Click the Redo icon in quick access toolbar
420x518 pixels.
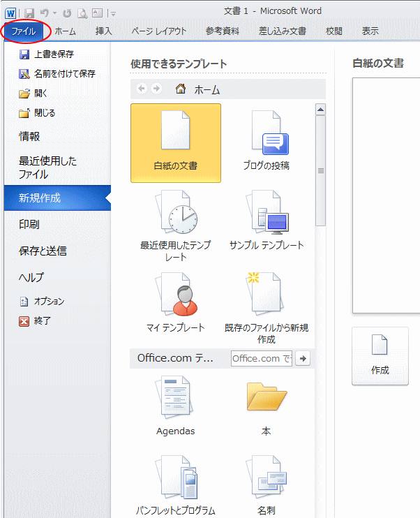pos(67,13)
